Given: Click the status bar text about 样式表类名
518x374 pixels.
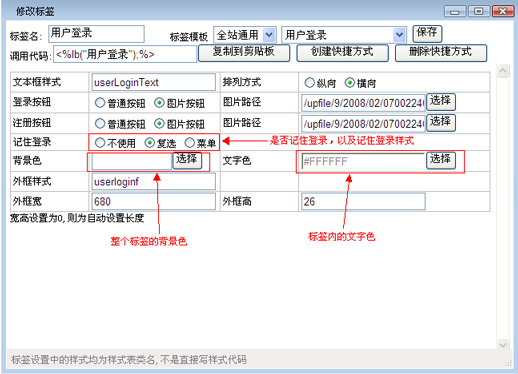Looking at the screenshot, I should (x=129, y=360).
